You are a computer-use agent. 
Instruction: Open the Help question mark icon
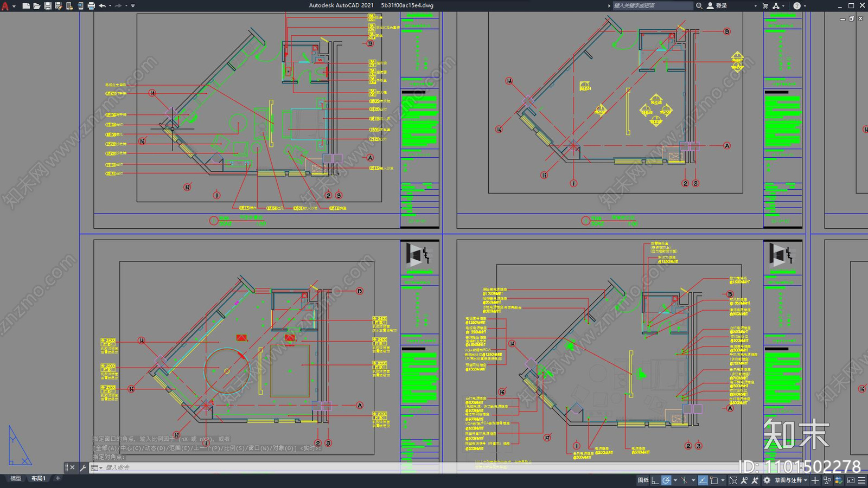point(796,5)
